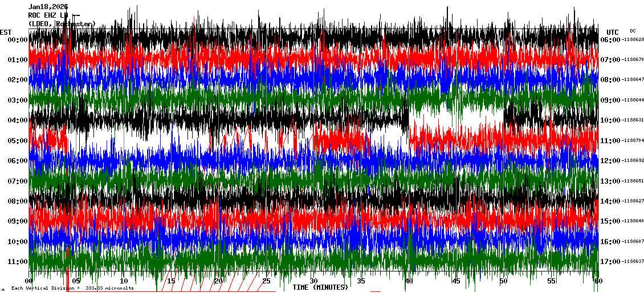Click the 25 minute axis tick label
The image size is (644, 296).
click(266, 281)
